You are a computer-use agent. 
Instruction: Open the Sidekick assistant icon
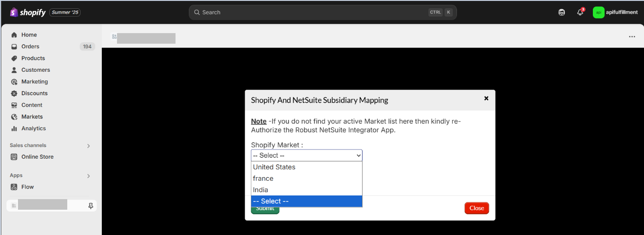[x=562, y=12]
